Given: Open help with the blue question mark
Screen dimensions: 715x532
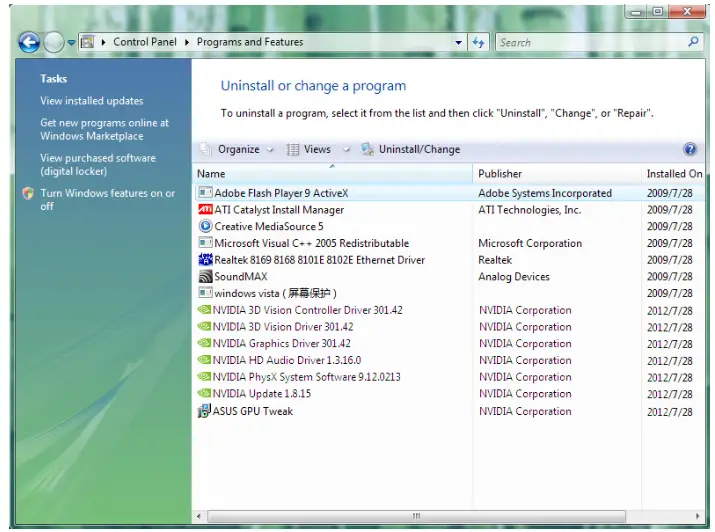Looking at the screenshot, I should pos(689,149).
